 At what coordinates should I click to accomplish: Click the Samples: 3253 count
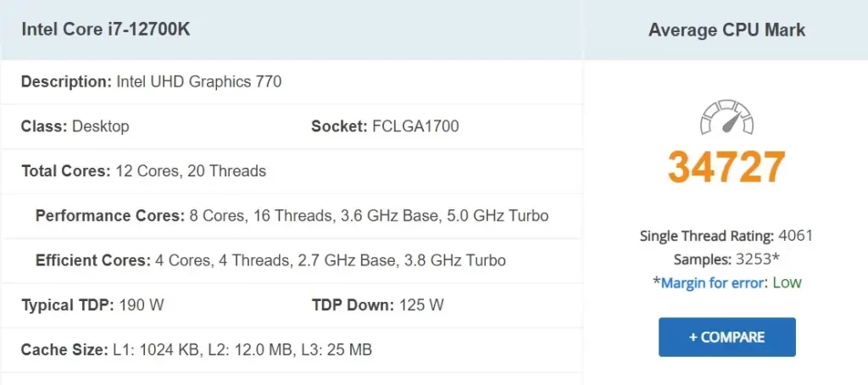click(726, 259)
